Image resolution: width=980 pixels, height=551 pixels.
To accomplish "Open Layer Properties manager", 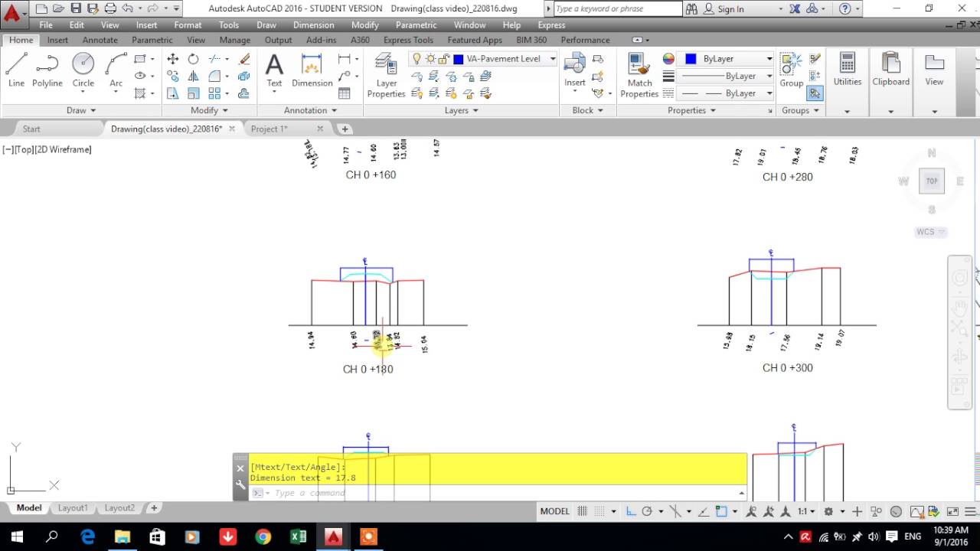I will (386, 75).
